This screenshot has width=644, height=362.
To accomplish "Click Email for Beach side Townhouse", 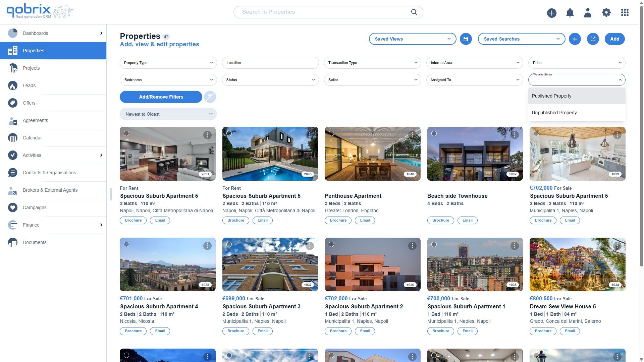I will pyautogui.click(x=467, y=220).
